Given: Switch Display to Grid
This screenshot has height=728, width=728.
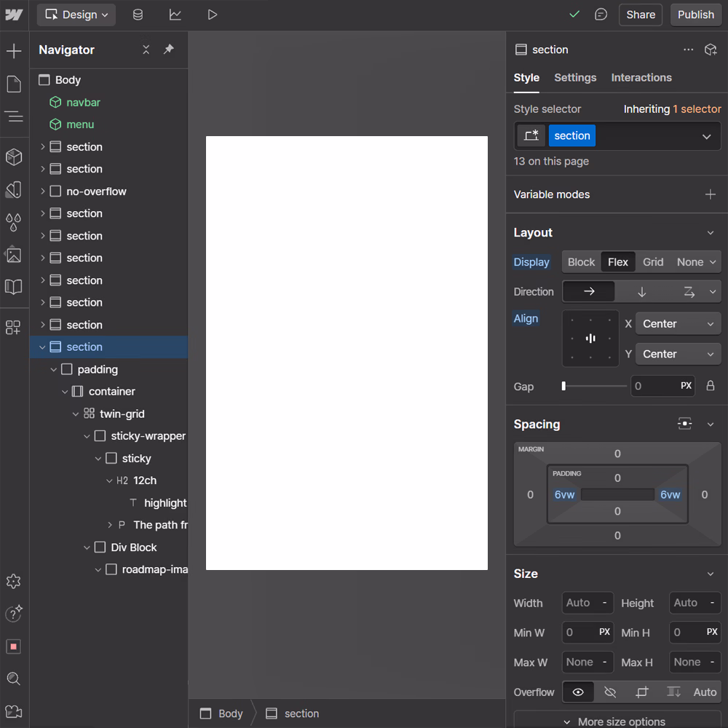Looking at the screenshot, I should 653,261.
